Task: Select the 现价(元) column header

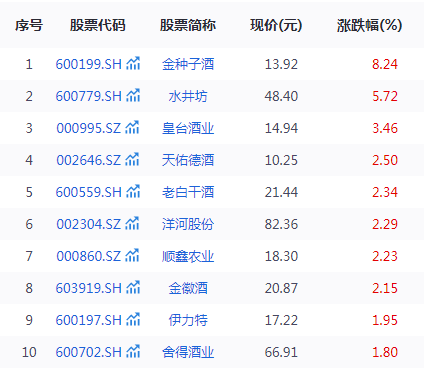Action: (276, 25)
